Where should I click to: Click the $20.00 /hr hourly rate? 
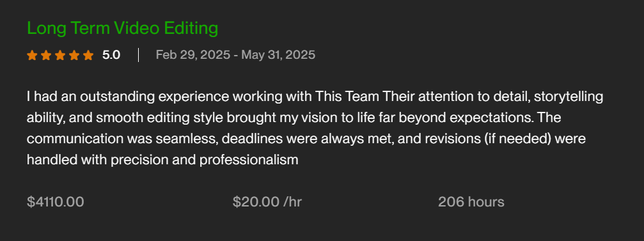(x=267, y=202)
